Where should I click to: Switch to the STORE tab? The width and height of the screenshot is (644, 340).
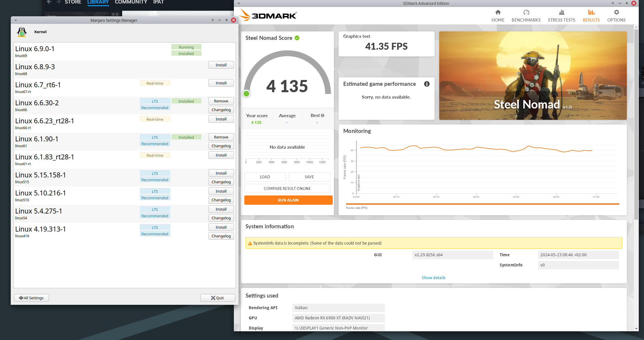(x=73, y=2)
